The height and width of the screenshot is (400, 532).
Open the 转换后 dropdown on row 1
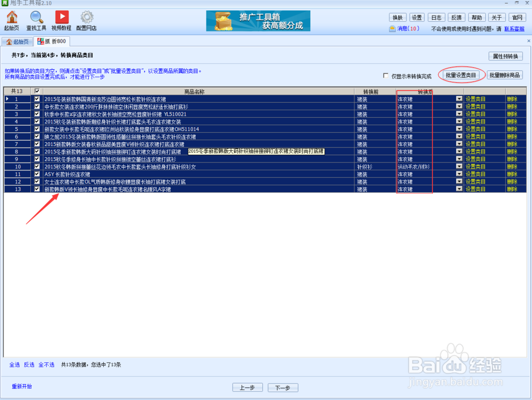coord(459,99)
